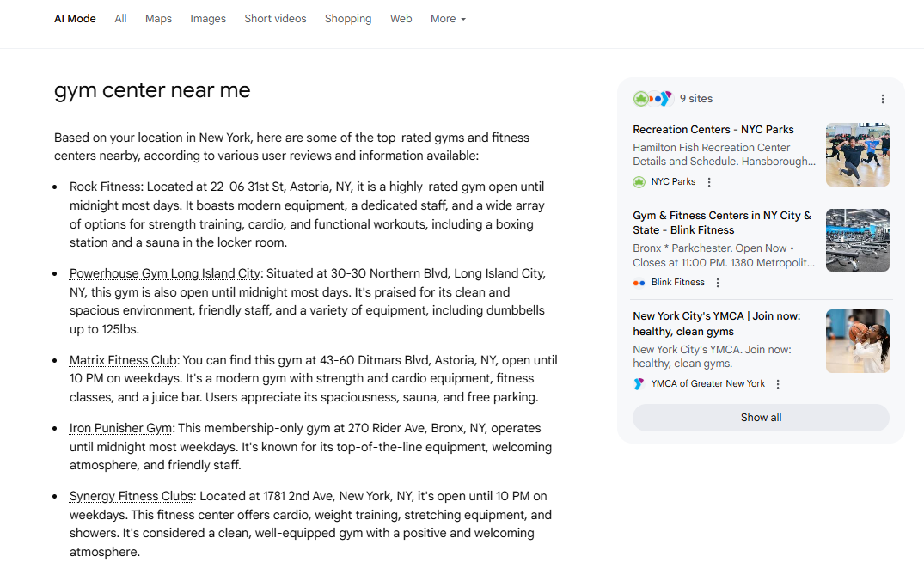
Task: Open Gym & Fitness Centers Blink Fitness result
Action: click(x=722, y=223)
